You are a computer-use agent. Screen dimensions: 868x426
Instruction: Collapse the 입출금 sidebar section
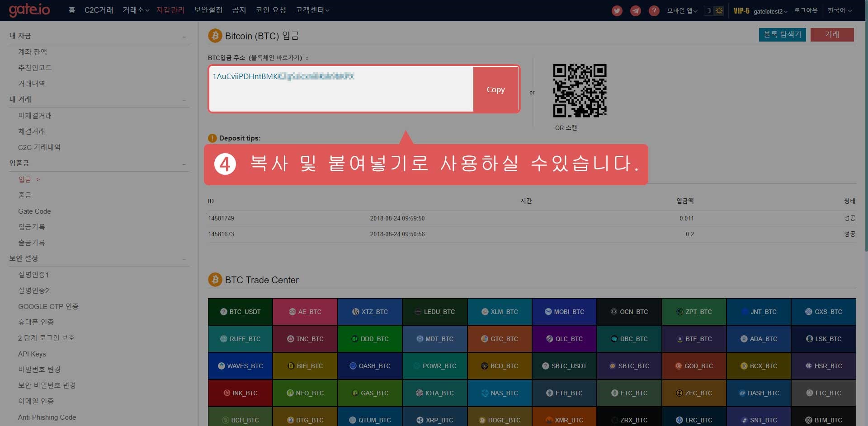(184, 164)
